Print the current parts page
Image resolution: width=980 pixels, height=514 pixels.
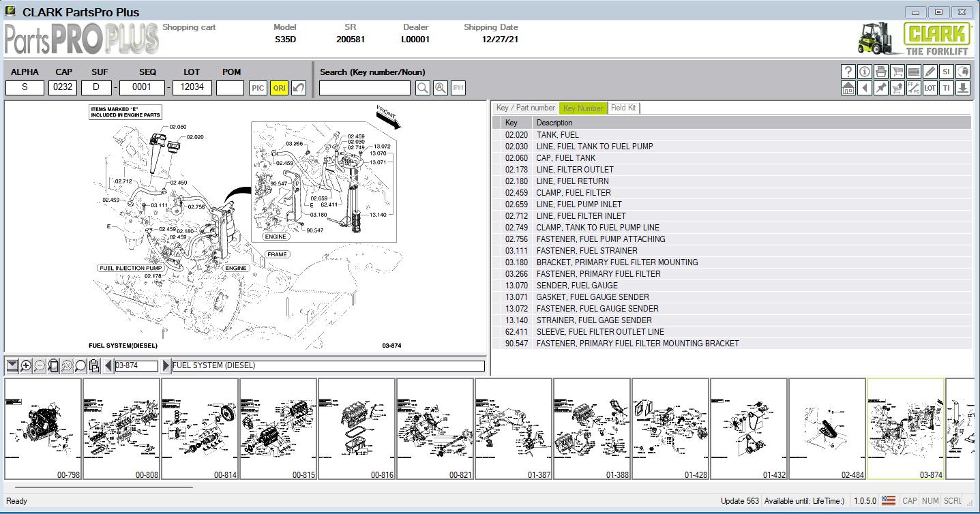pos(880,72)
